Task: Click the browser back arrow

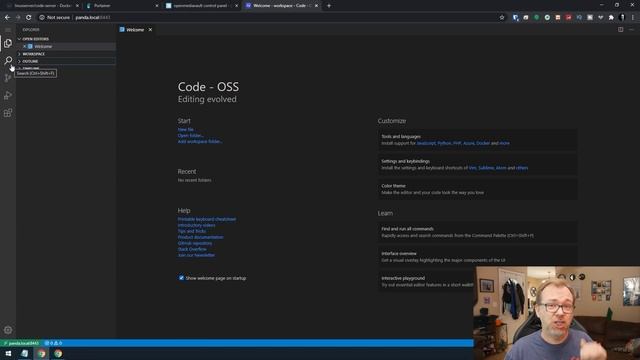Action: coord(7,18)
